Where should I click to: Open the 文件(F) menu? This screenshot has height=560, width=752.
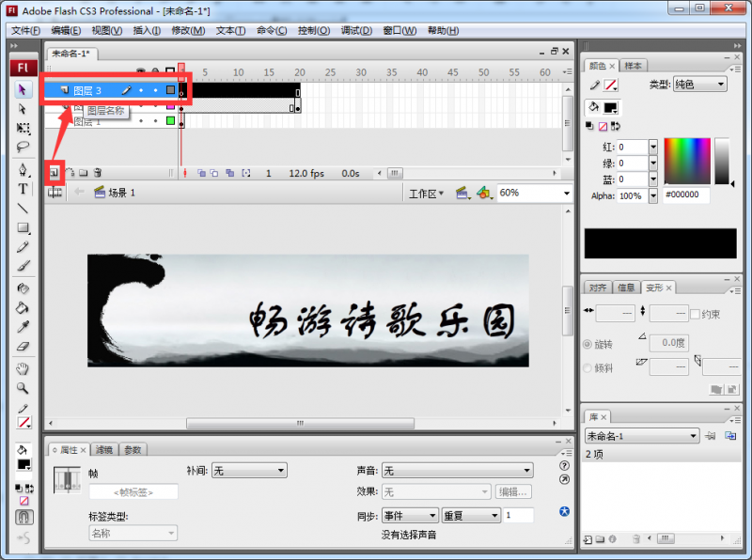26,31
